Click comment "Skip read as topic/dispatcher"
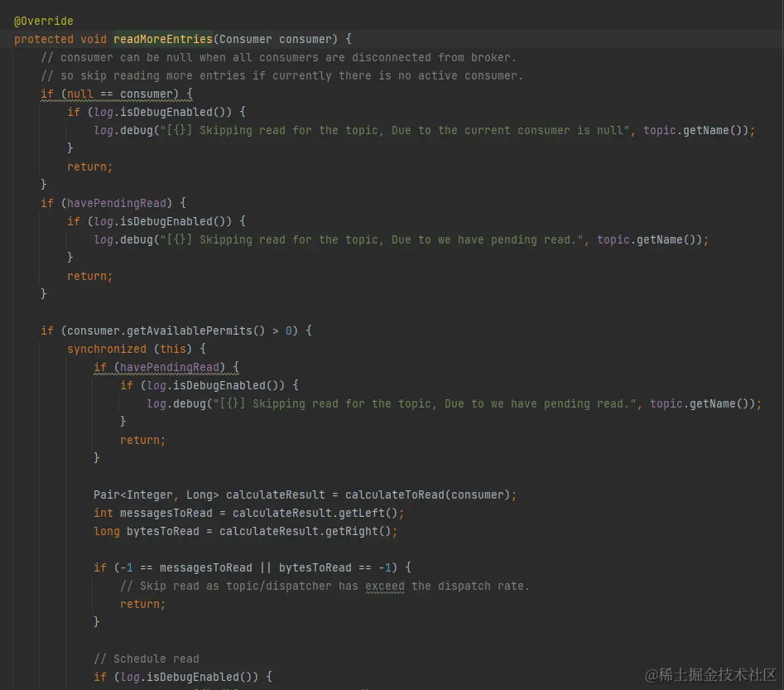 pos(235,586)
